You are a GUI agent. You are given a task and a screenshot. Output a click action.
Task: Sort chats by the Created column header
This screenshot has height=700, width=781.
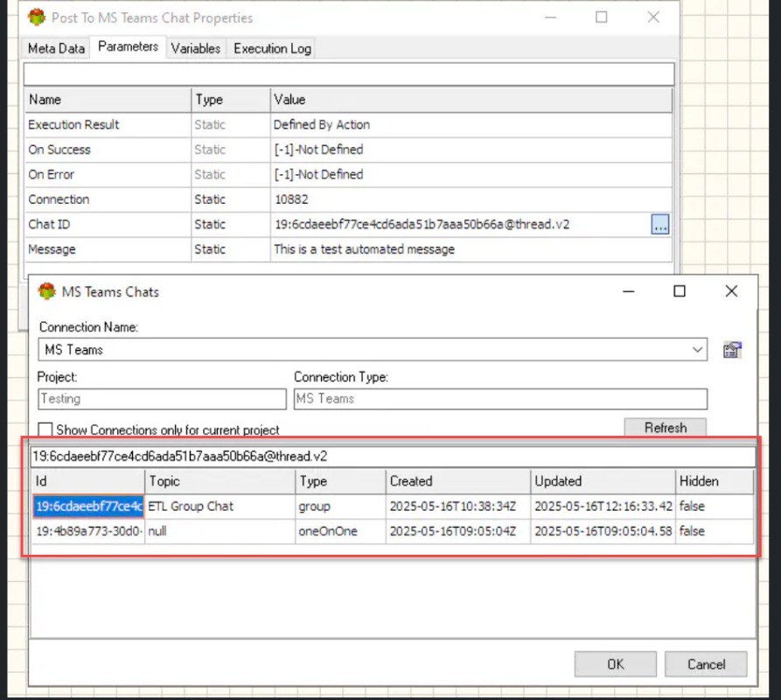click(457, 481)
